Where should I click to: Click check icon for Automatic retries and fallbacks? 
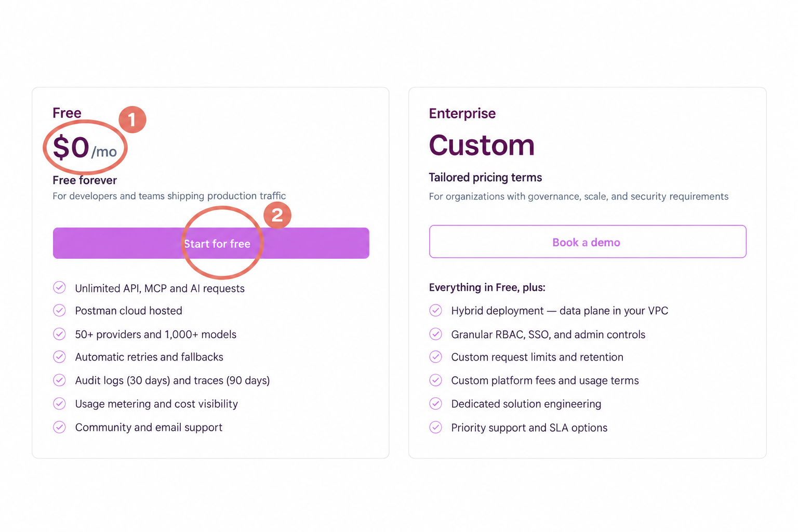pos(60,356)
